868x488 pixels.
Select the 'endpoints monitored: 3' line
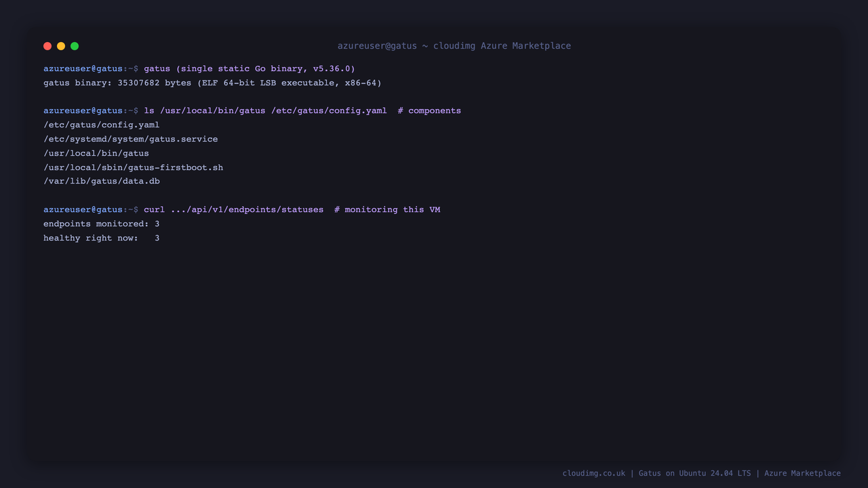[x=102, y=224]
